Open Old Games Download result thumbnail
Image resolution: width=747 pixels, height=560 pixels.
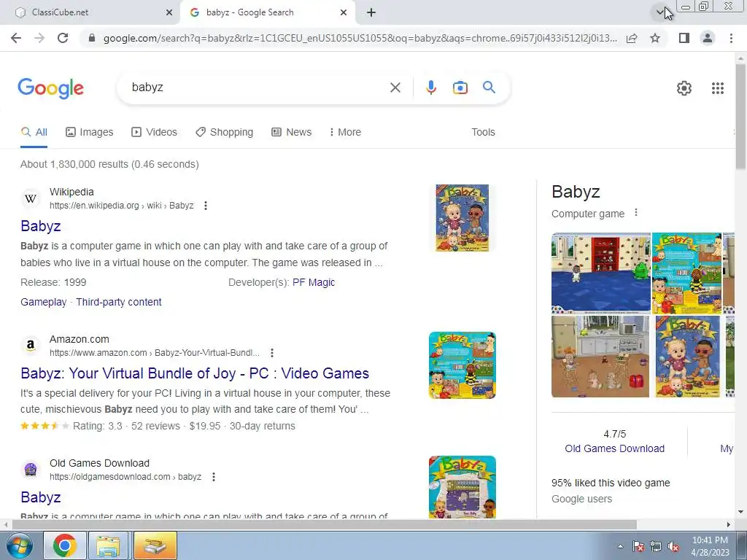[462, 486]
